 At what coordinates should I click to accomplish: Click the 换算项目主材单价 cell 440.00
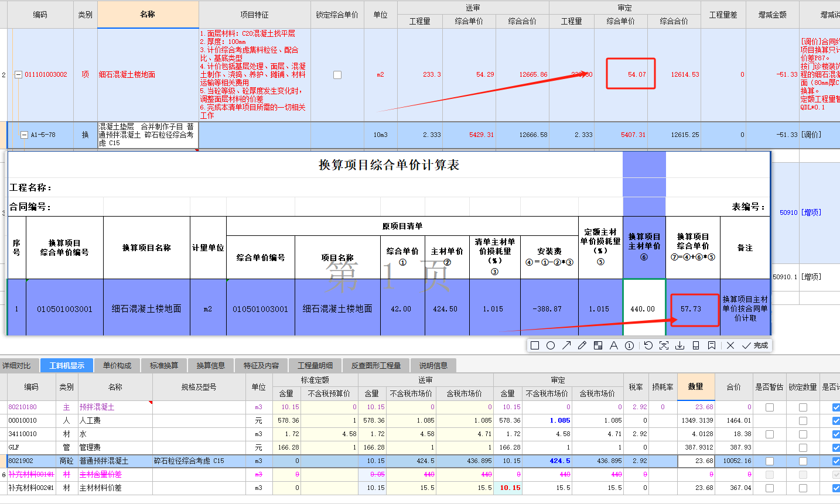coord(644,308)
